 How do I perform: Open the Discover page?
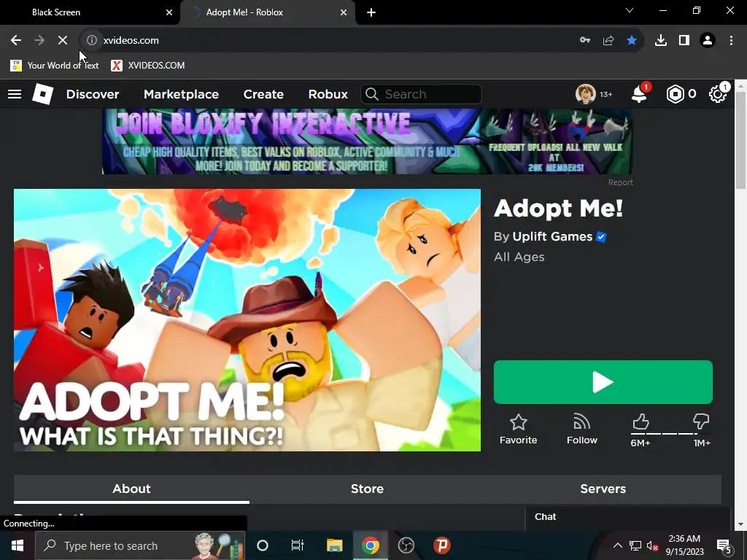93,94
